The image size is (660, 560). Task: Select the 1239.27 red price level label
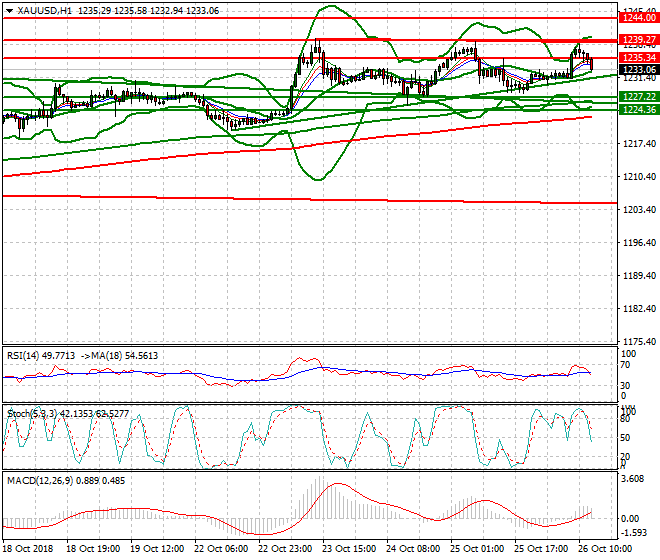(x=639, y=40)
